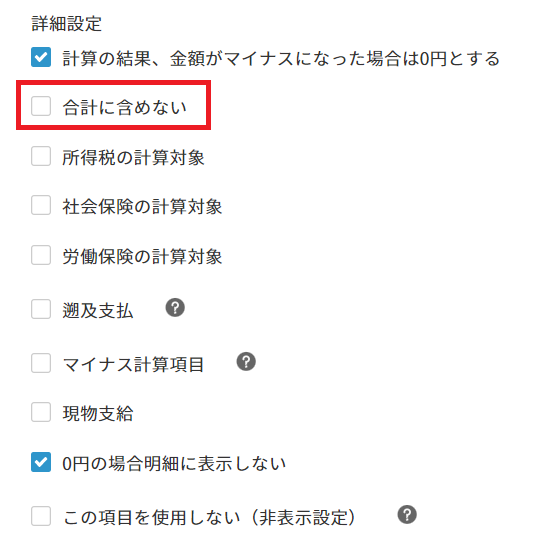Open help icon beside マイナス計算項目
The height and width of the screenshot is (550, 556).
click(246, 362)
